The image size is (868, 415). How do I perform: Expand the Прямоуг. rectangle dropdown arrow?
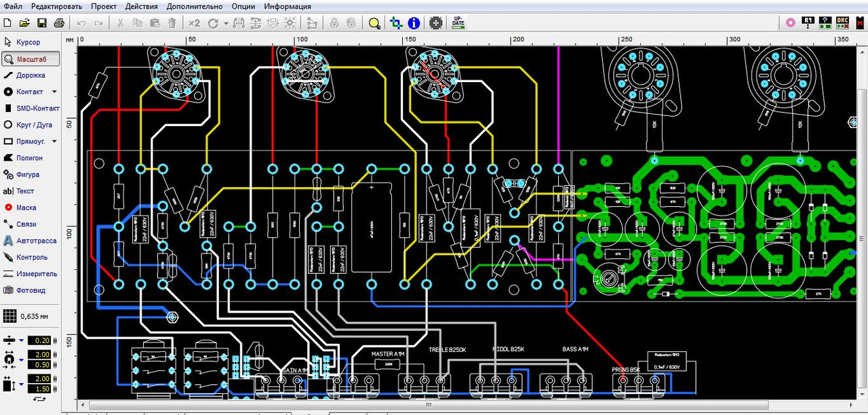[54, 142]
